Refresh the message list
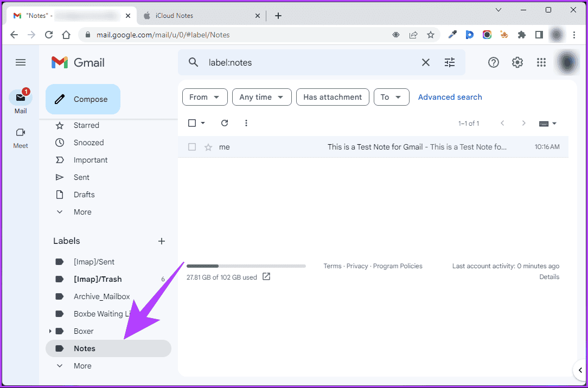This screenshot has width=588, height=388. point(225,123)
